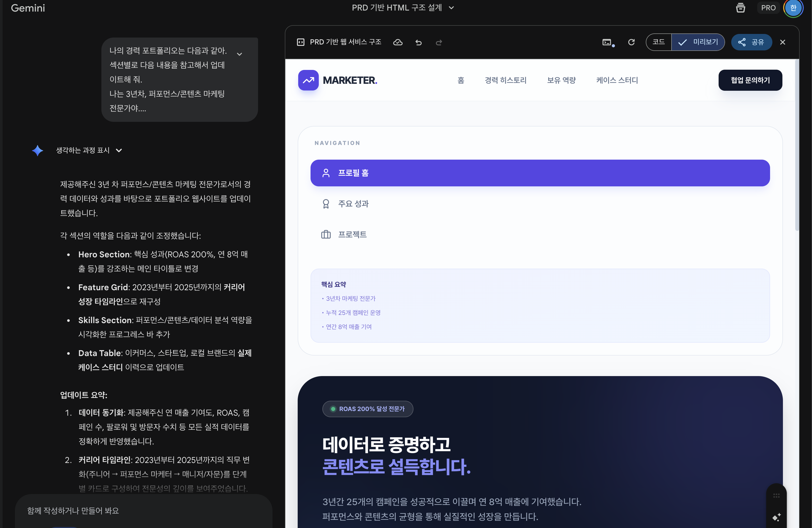
Task: Click the undo arrow icon
Action: tap(419, 42)
